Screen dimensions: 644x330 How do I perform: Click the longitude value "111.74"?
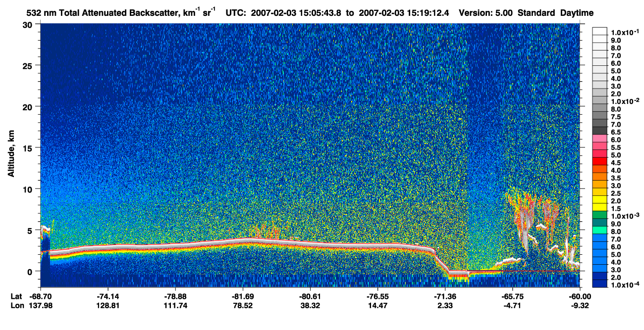pos(175,305)
